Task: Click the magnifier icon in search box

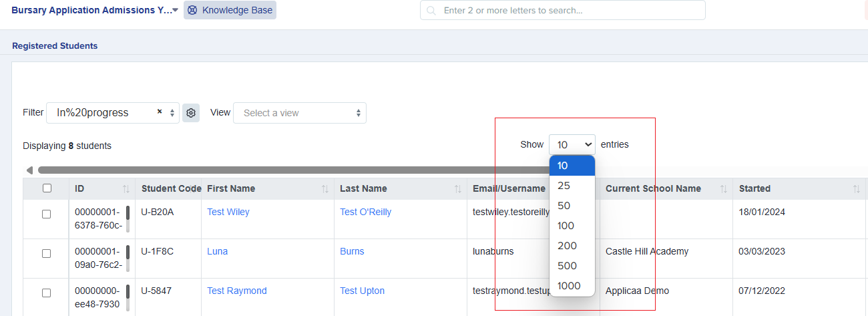Action: coord(431,11)
